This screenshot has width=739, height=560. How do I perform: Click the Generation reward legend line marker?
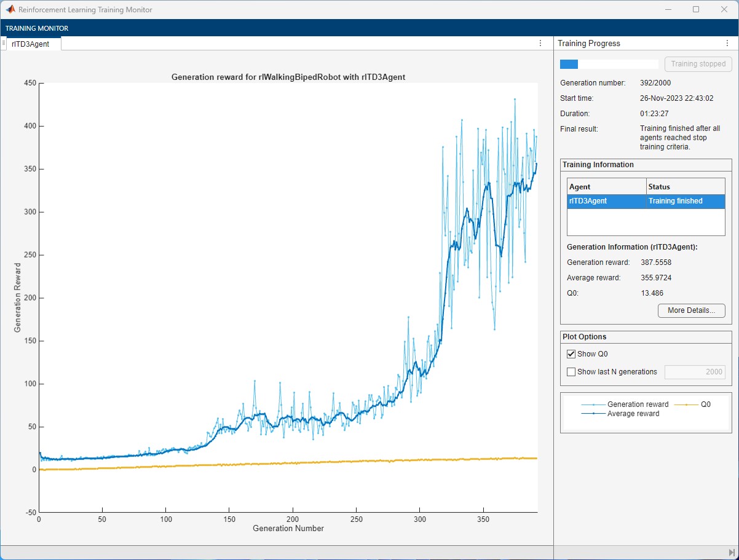point(593,404)
